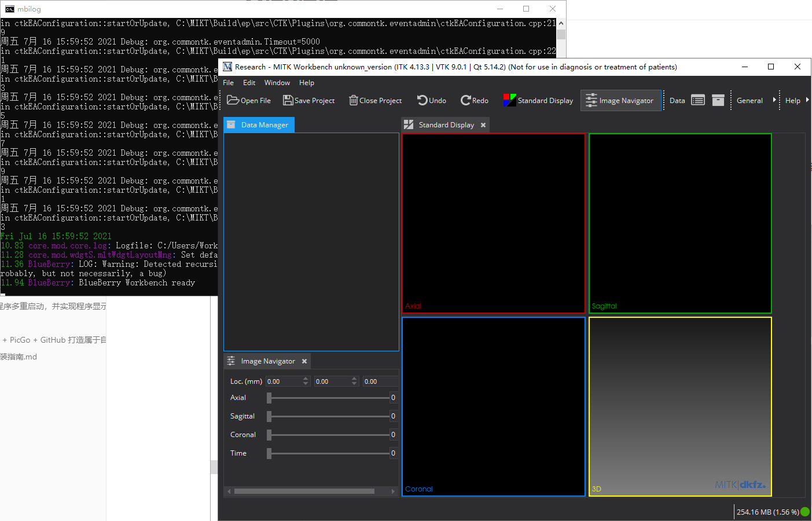Click the third Loc. (mm) coordinate field
812x521 pixels.
(x=380, y=381)
